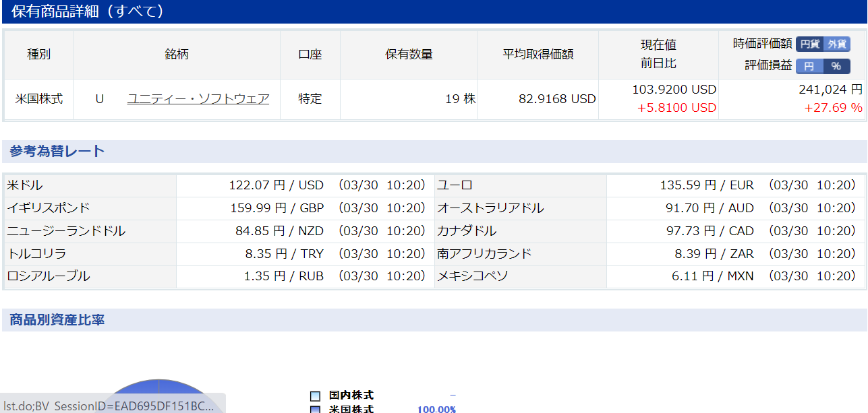Click the 保有数量 column header
The image size is (868, 413).
pos(409,55)
